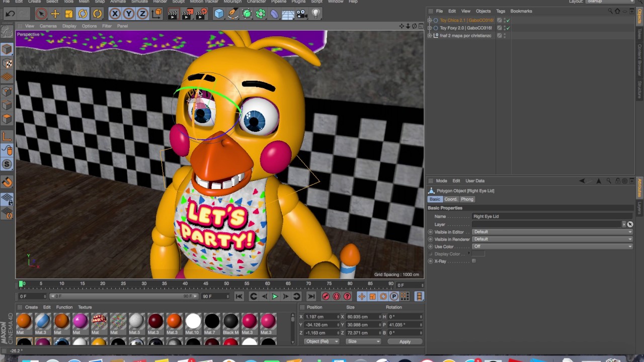Select Toy Foxy 2.0 object row
The width and height of the screenshot is (644, 362).
[466, 28]
